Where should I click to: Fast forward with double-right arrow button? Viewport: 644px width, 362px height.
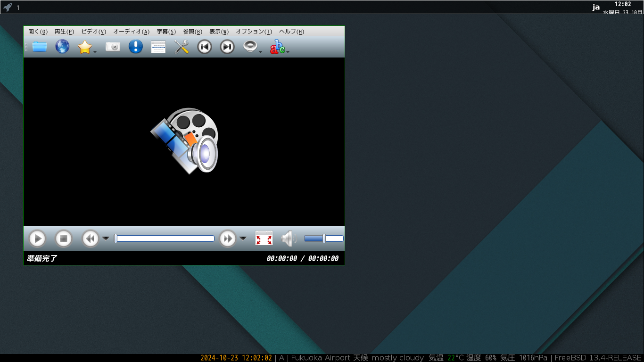pyautogui.click(x=228, y=239)
